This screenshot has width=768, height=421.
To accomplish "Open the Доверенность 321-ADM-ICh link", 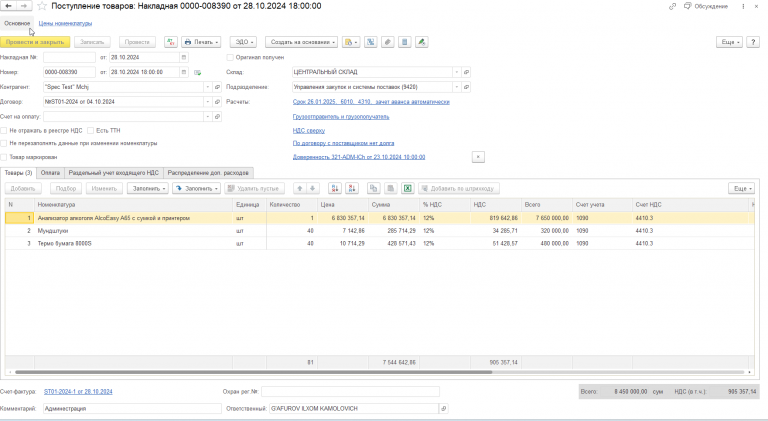I will [x=359, y=157].
